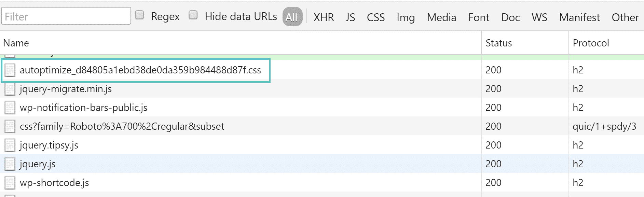The width and height of the screenshot is (644, 197).
Task: Click the jquery.js file icon
Action: [10, 164]
